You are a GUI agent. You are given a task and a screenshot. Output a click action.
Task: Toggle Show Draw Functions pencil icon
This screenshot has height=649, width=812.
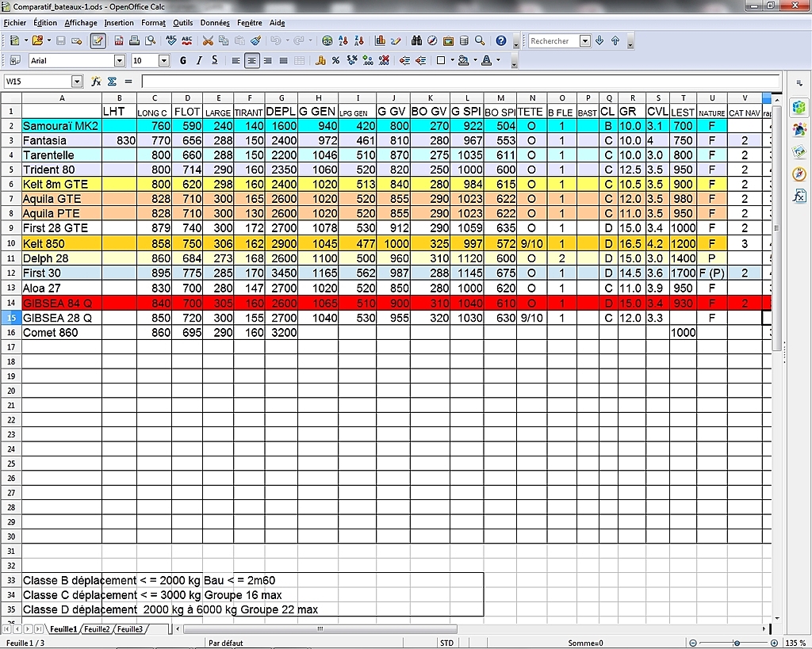point(396,40)
